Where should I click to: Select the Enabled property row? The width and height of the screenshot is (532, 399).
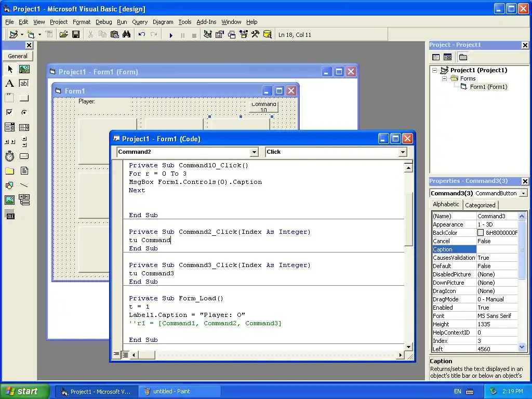tap(475, 308)
